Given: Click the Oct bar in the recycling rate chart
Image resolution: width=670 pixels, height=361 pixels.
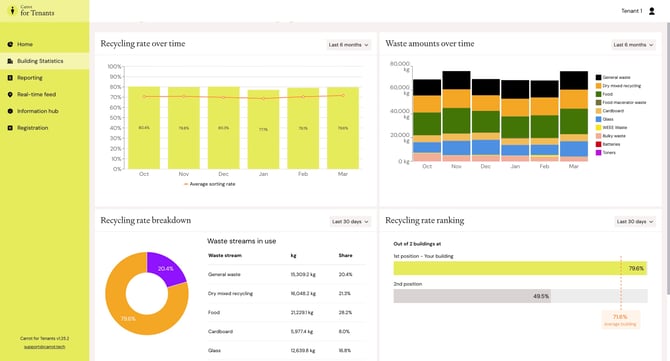Looking at the screenshot, I should (144, 128).
